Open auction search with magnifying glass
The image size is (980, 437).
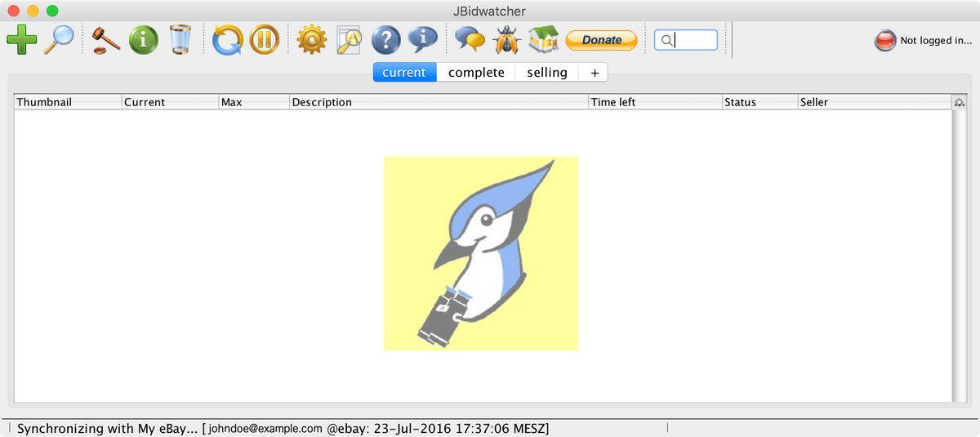click(59, 39)
